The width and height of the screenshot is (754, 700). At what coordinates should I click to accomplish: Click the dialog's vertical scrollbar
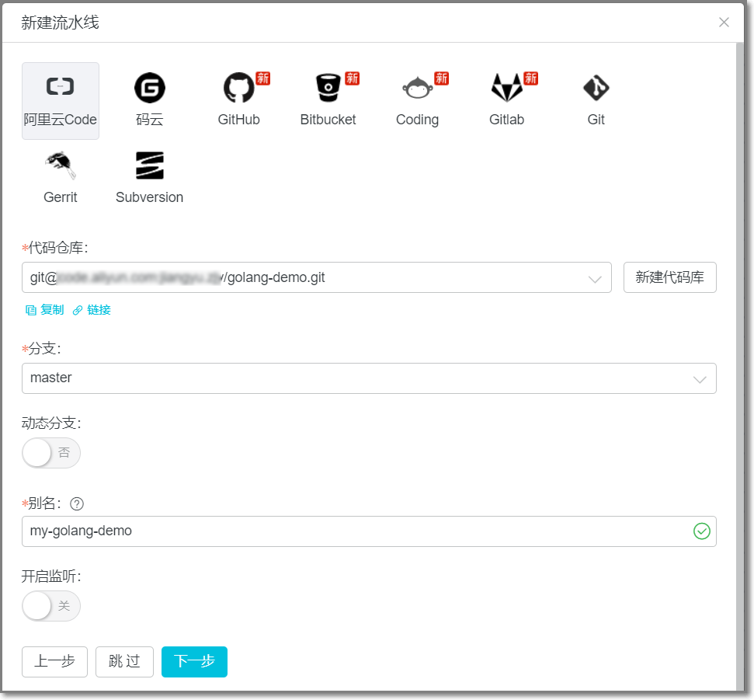tap(739, 366)
